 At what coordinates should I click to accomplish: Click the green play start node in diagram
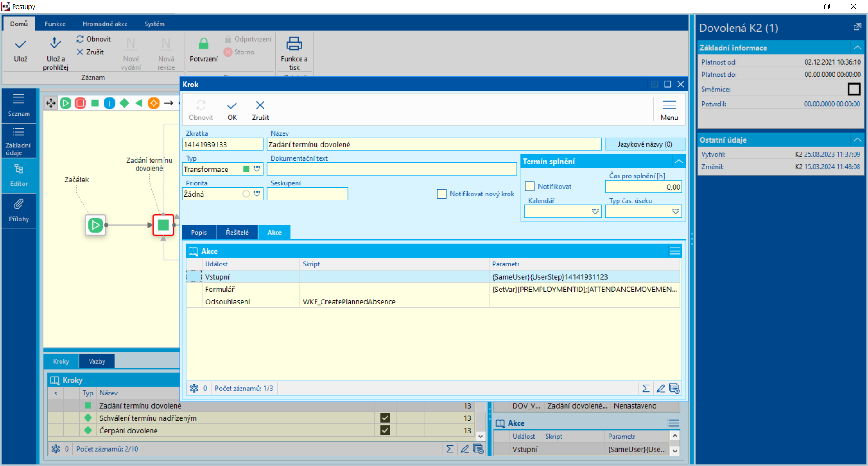point(95,225)
